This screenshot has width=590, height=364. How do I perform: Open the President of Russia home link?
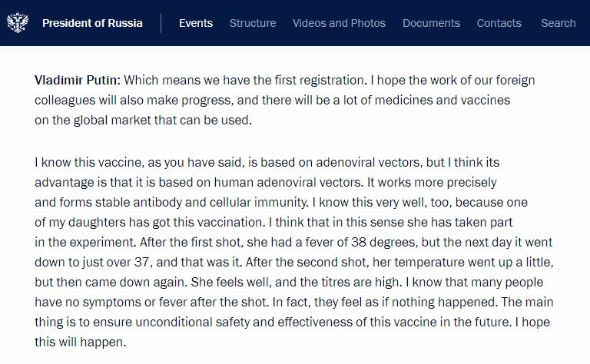point(92,23)
